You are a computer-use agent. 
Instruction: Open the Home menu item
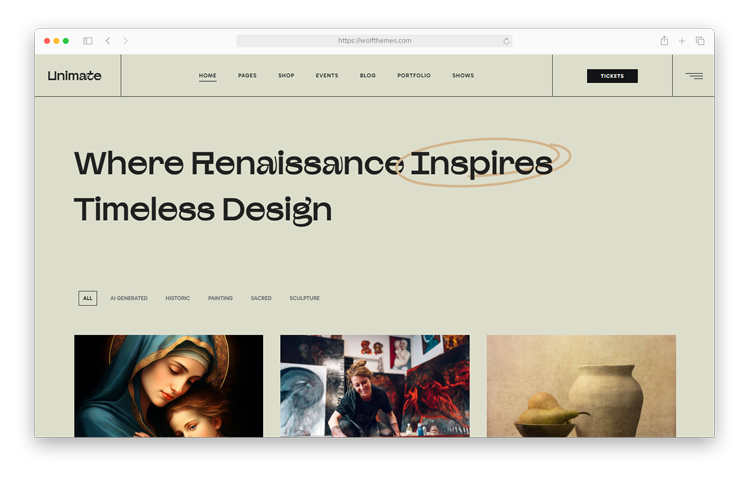(x=208, y=76)
